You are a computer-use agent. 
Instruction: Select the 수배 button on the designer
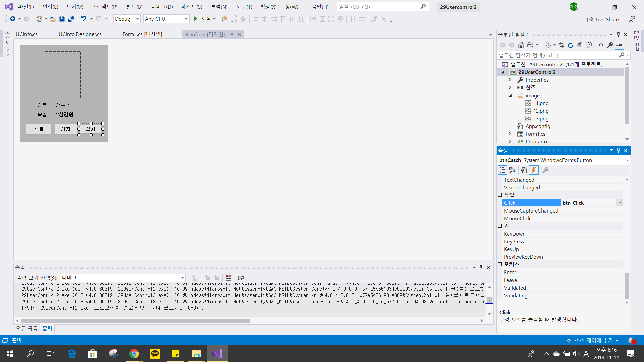click(39, 129)
